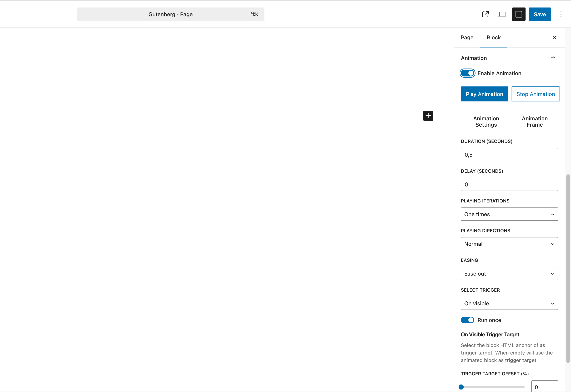Viewport: 571px width, 392px height.
Task: Open the three-dot Options menu
Action: [561, 14]
